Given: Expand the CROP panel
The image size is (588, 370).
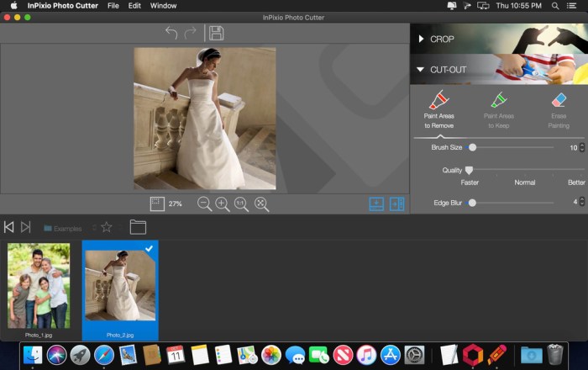Looking at the screenshot, I should (x=422, y=39).
